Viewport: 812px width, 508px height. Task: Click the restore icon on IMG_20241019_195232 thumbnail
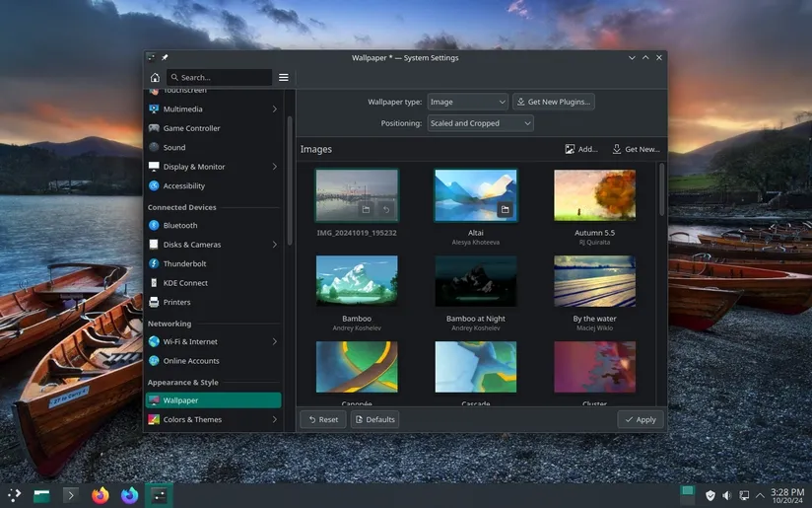[386, 209]
